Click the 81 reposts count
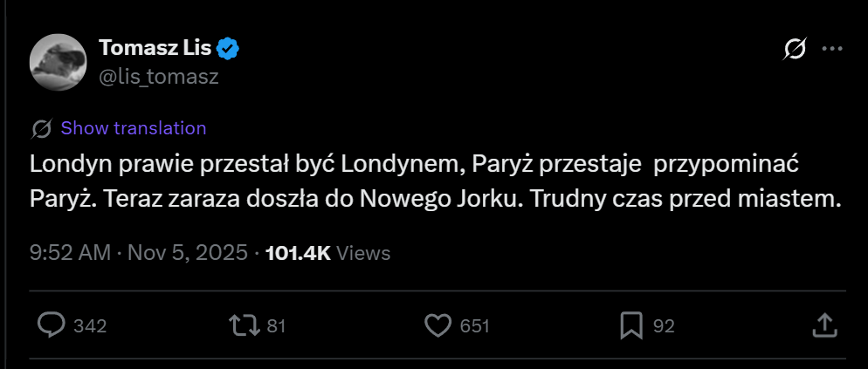This screenshot has width=868, height=369. point(277,326)
